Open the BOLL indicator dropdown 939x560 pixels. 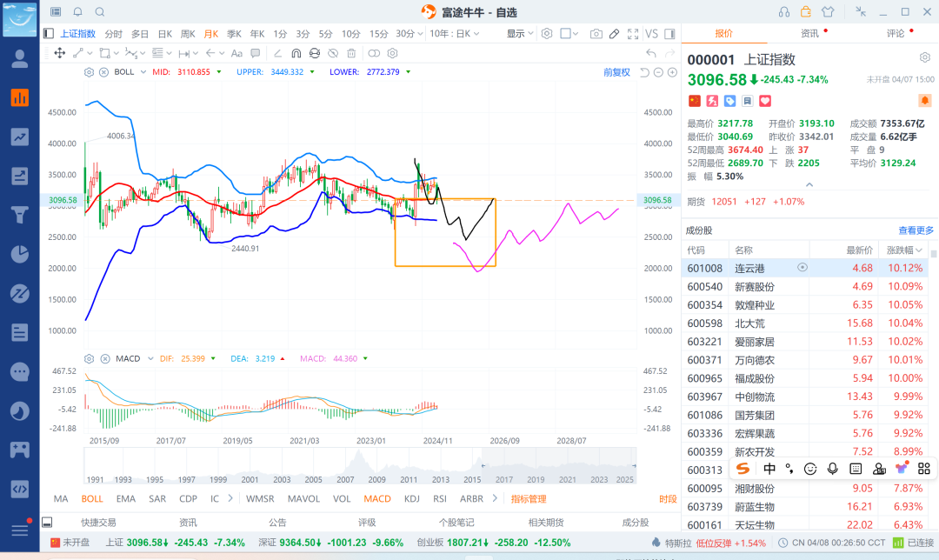click(143, 72)
